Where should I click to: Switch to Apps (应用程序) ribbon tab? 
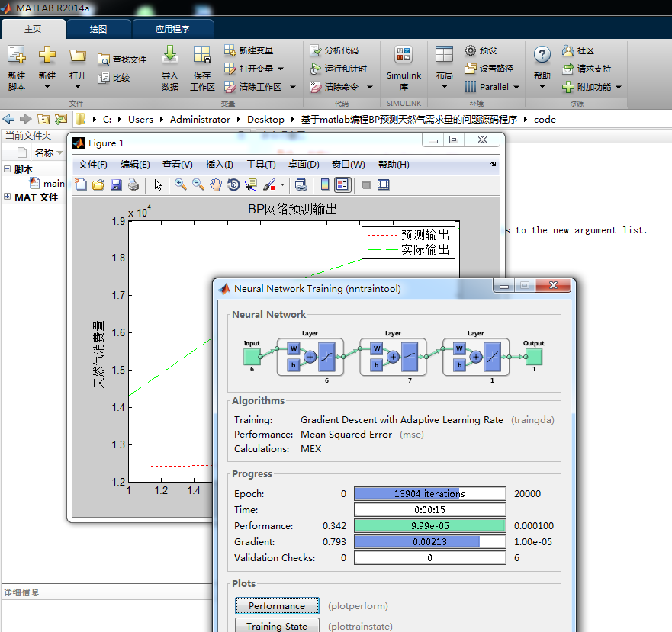pos(172,29)
